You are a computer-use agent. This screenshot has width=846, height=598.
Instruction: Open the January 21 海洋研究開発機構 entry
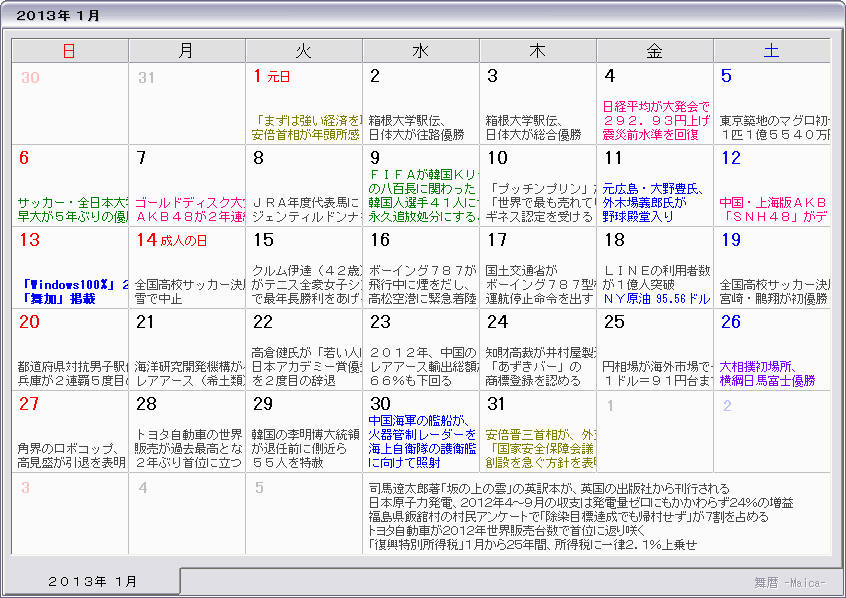click(x=190, y=374)
